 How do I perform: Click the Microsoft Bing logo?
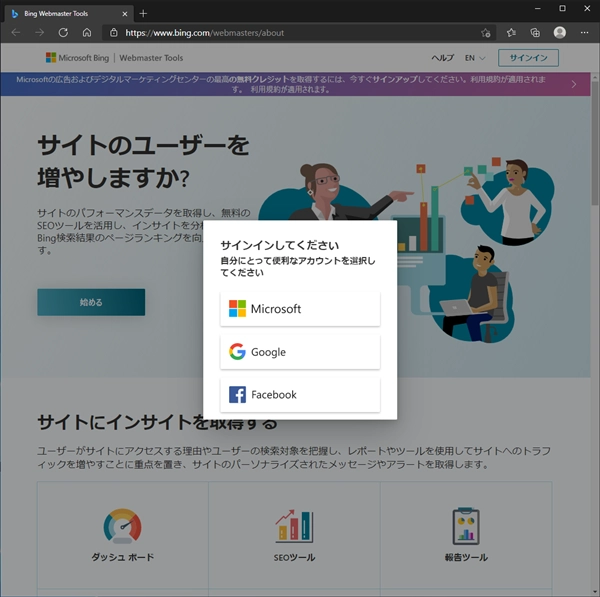tap(77, 58)
